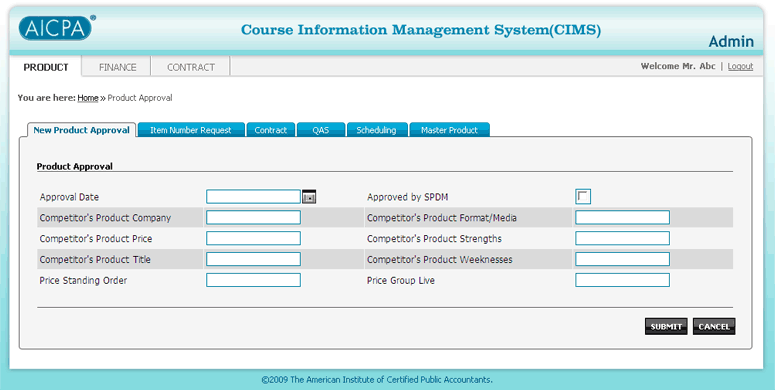Click the Admin label in header

click(x=731, y=42)
